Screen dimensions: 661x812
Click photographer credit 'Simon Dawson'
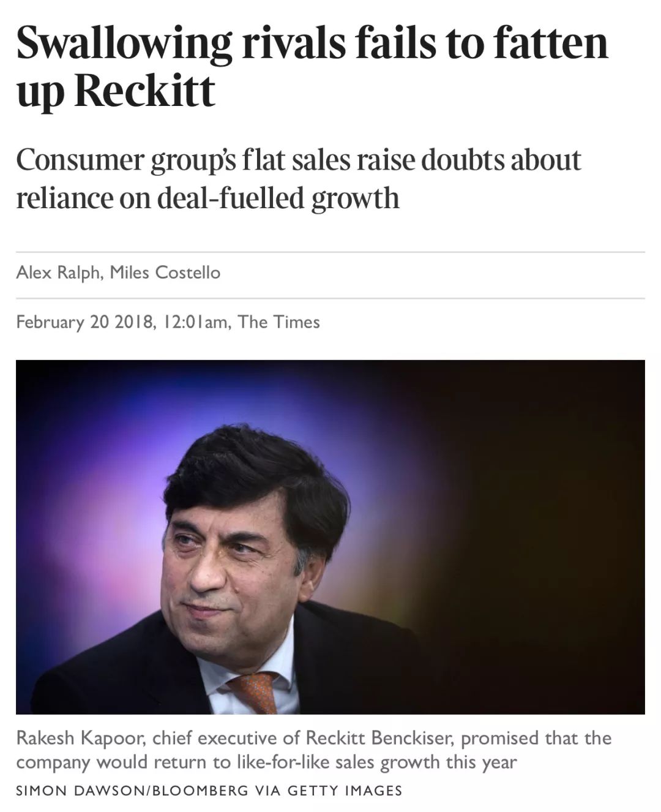point(80,791)
